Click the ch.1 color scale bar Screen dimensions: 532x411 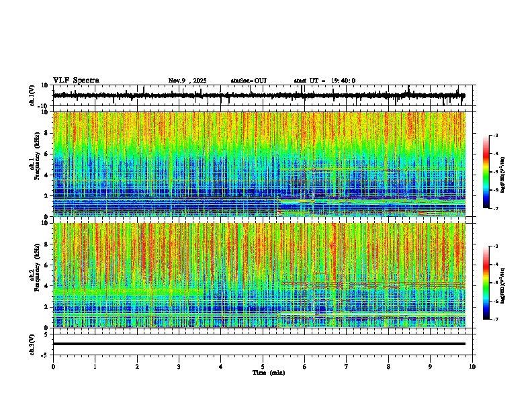(x=486, y=172)
